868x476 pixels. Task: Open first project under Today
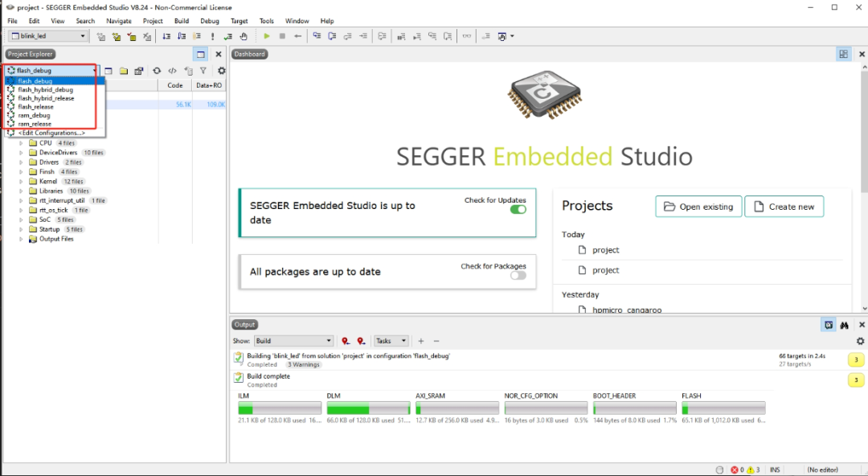[606, 250]
